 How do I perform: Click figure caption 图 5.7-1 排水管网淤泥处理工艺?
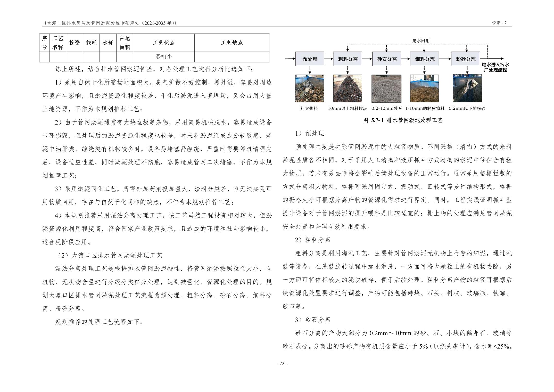coord(403,120)
